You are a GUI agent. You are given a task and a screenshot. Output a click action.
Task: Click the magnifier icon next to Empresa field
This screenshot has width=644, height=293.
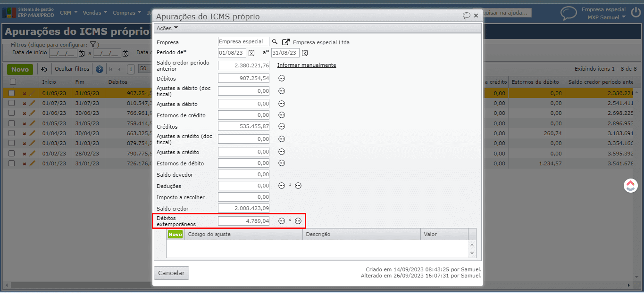pyautogui.click(x=275, y=42)
